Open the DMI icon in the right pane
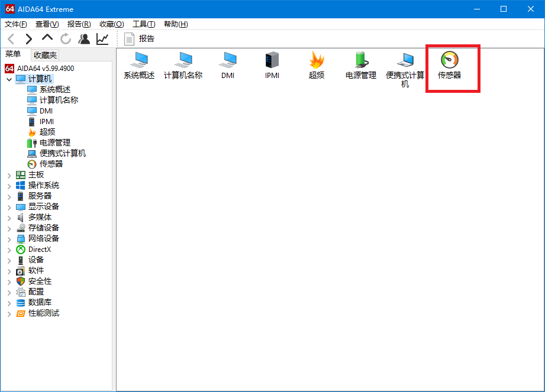Screen dimensions: 545x392 pos(228,65)
